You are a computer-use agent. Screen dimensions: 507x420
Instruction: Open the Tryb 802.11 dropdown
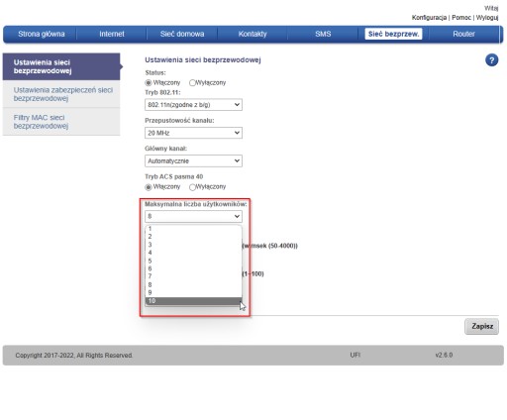point(193,105)
